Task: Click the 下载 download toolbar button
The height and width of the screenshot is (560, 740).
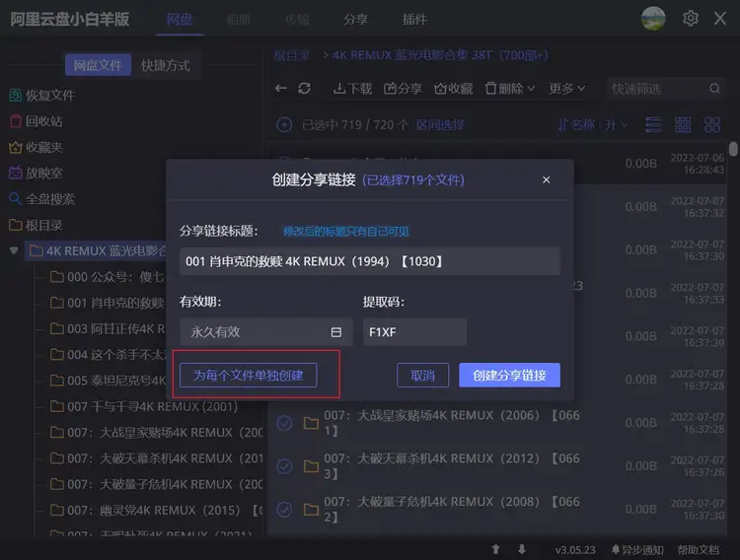Action: (x=352, y=88)
